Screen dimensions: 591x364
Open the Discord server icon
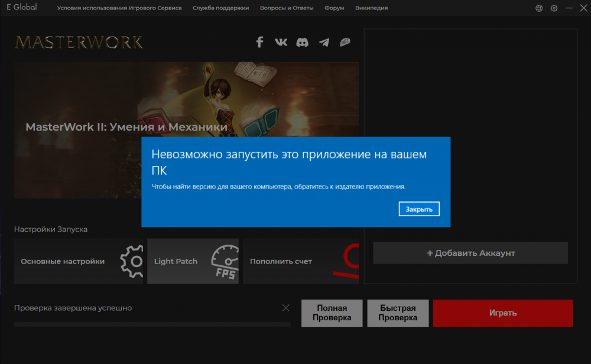point(302,42)
